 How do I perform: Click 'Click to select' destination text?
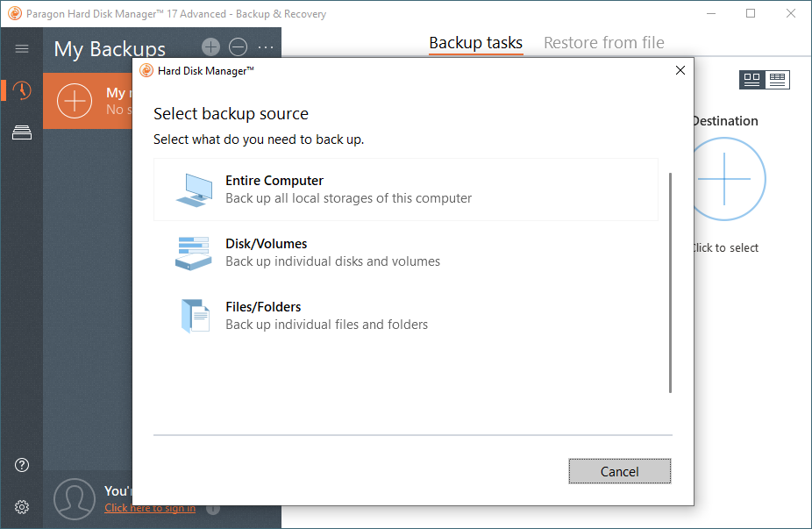click(725, 248)
